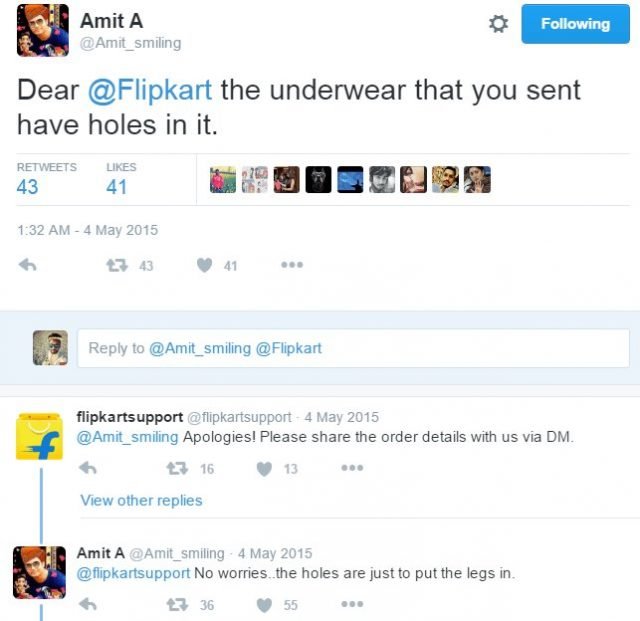This screenshot has height=621, width=640.
Task: Retweet Amit's reply with 36 retweets
Action: [177, 605]
